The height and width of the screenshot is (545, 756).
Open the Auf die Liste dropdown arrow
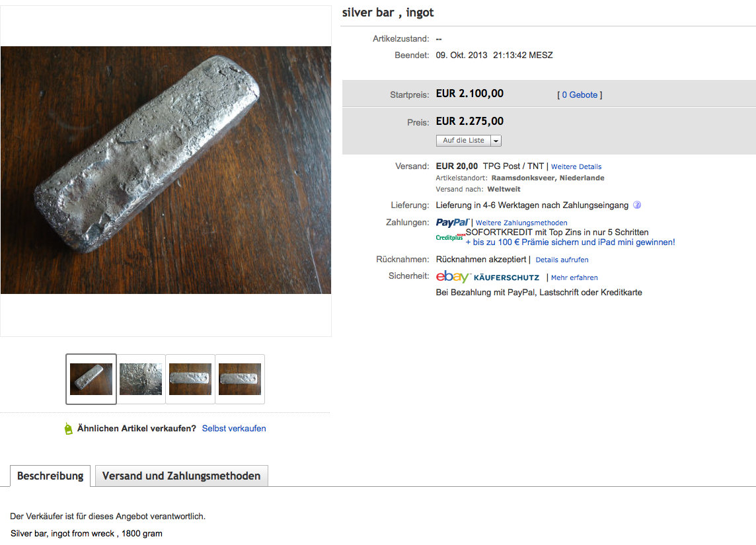pyautogui.click(x=496, y=141)
